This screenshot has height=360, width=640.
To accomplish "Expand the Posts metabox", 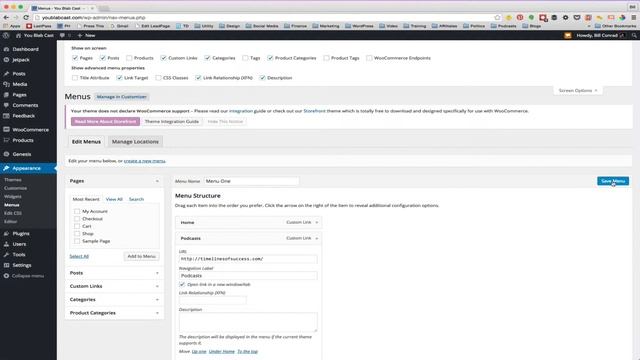I will [157, 273].
